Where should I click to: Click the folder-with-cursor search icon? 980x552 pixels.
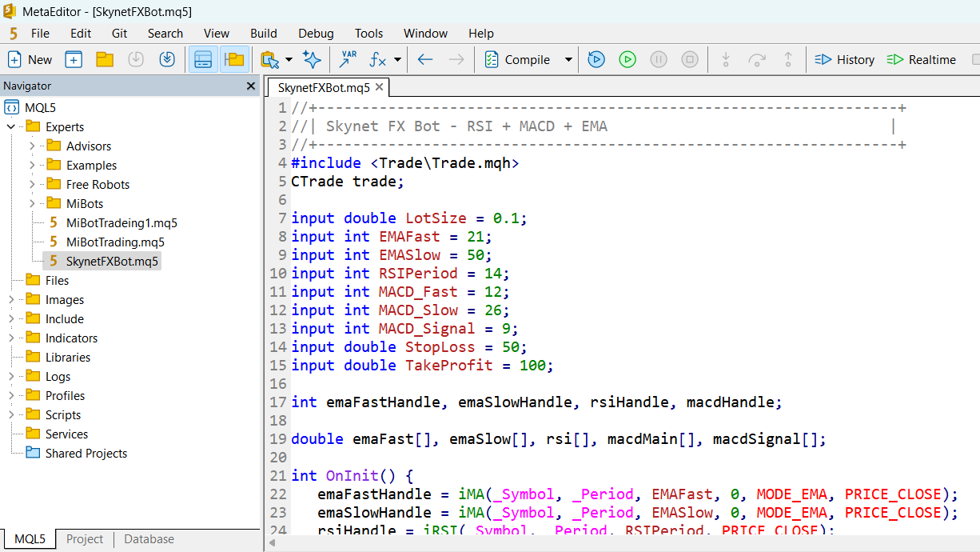(270, 59)
